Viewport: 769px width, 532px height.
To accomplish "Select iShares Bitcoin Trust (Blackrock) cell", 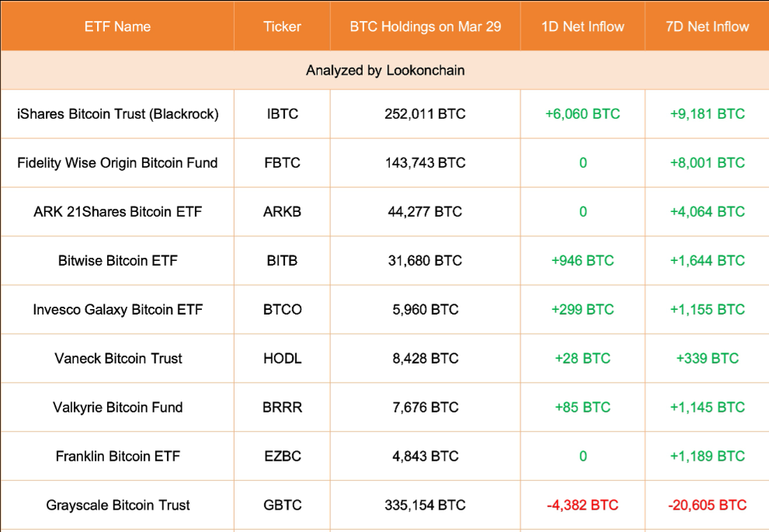I will click(x=118, y=114).
